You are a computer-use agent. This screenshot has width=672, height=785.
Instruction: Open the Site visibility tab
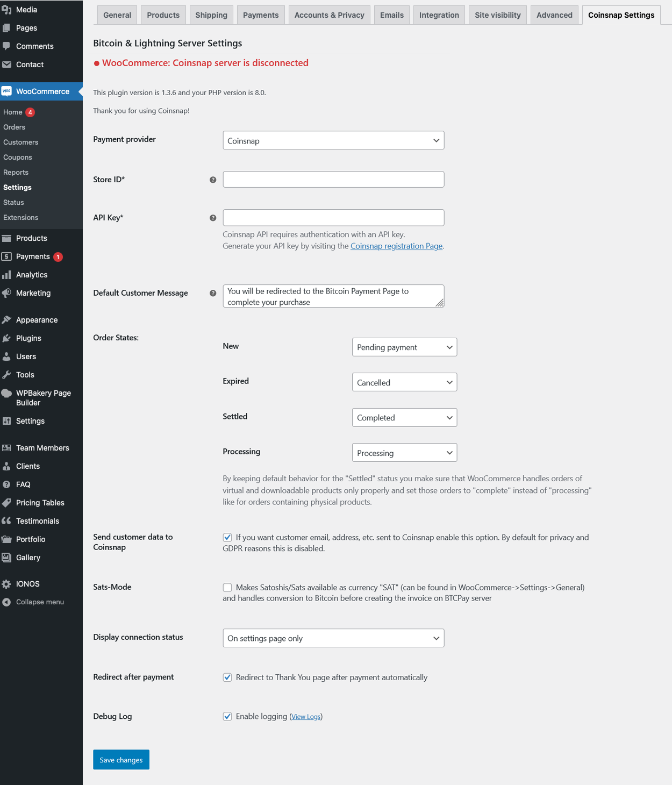pos(498,15)
